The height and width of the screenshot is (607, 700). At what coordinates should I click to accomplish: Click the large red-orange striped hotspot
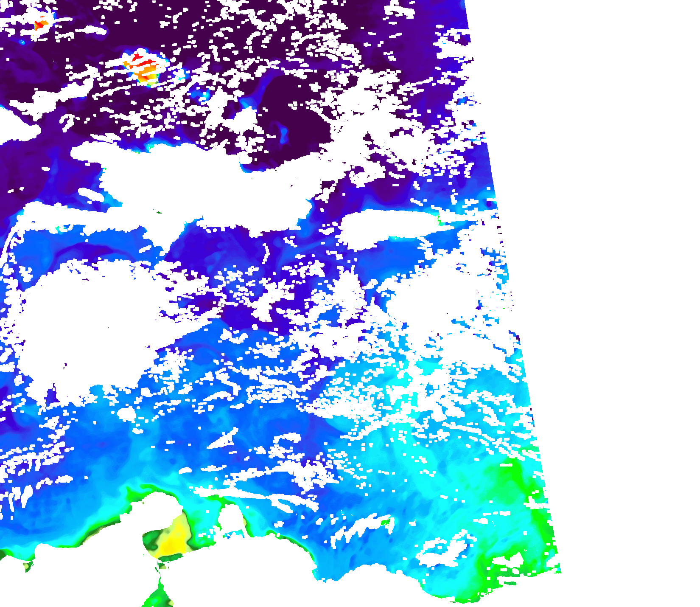tap(143, 67)
